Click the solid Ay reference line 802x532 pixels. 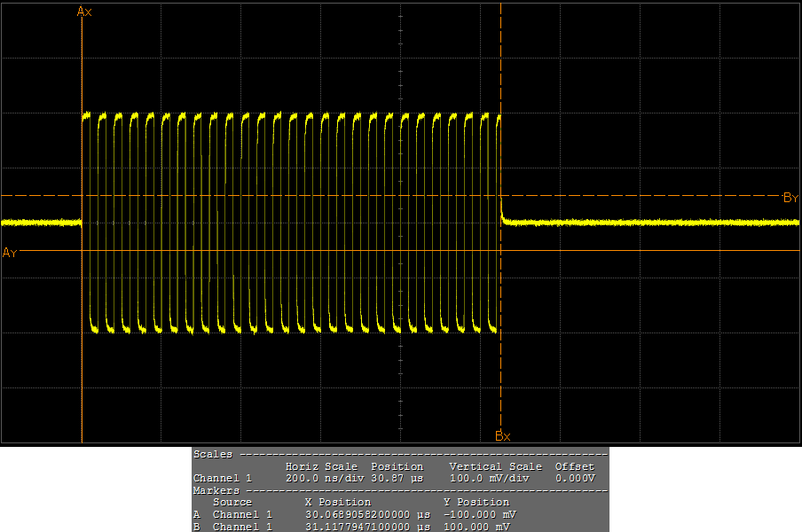(x=621, y=251)
